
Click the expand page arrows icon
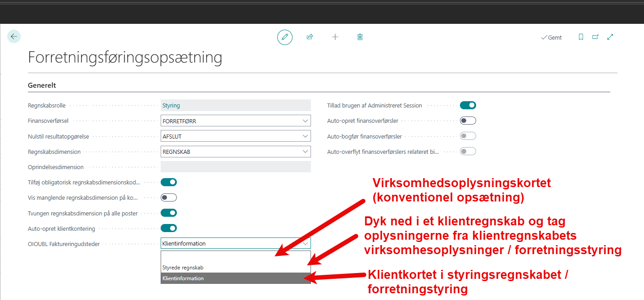610,37
